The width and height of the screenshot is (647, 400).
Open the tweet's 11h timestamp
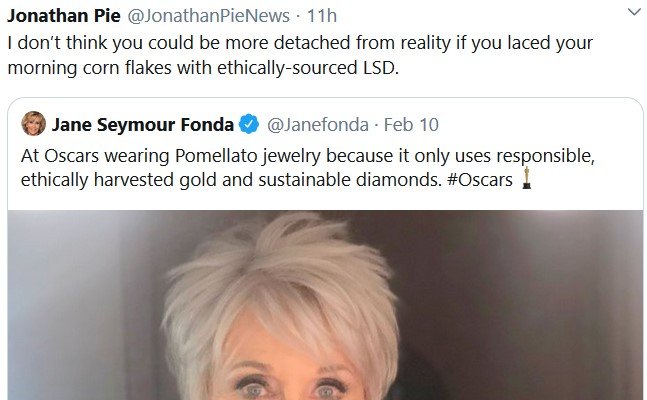(320, 16)
